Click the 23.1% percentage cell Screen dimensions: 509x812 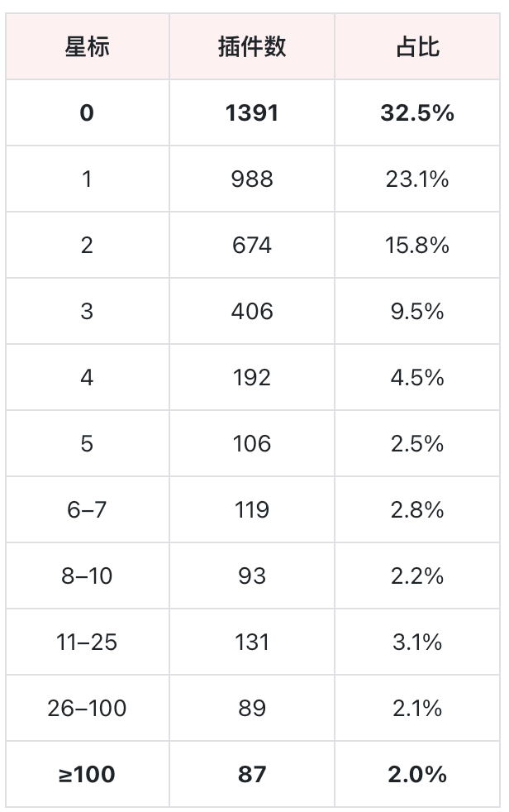(x=417, y=179)
